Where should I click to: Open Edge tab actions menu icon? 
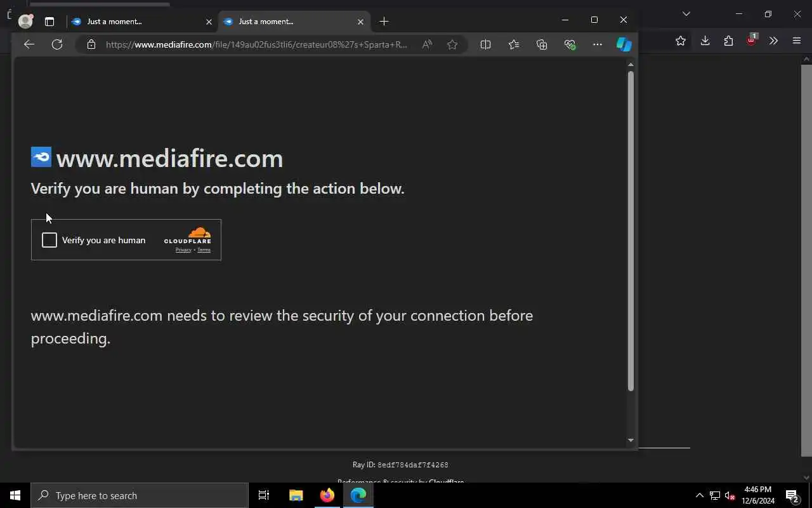click(49, 22)
